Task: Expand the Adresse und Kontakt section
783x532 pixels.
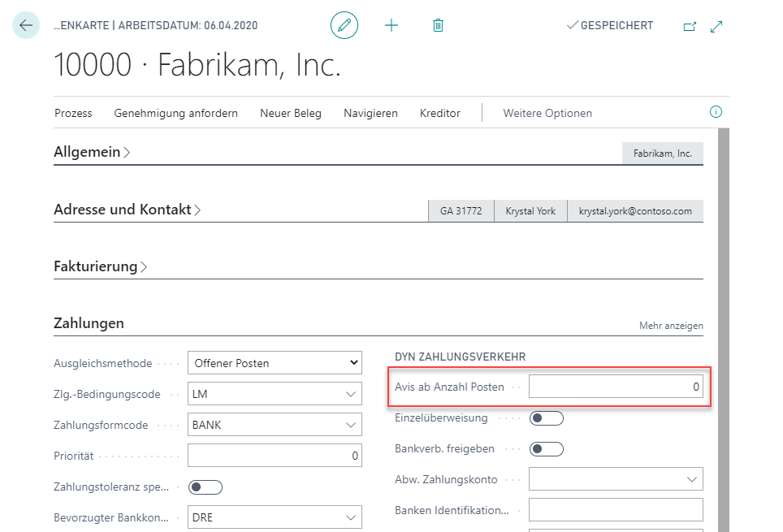Action: pos(128,210)
